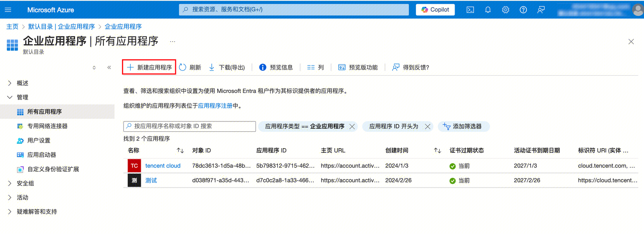This screenshot has width=644, height=234.
Task: Click the enterprise applications grid icon
Action: tap(12, 45)
